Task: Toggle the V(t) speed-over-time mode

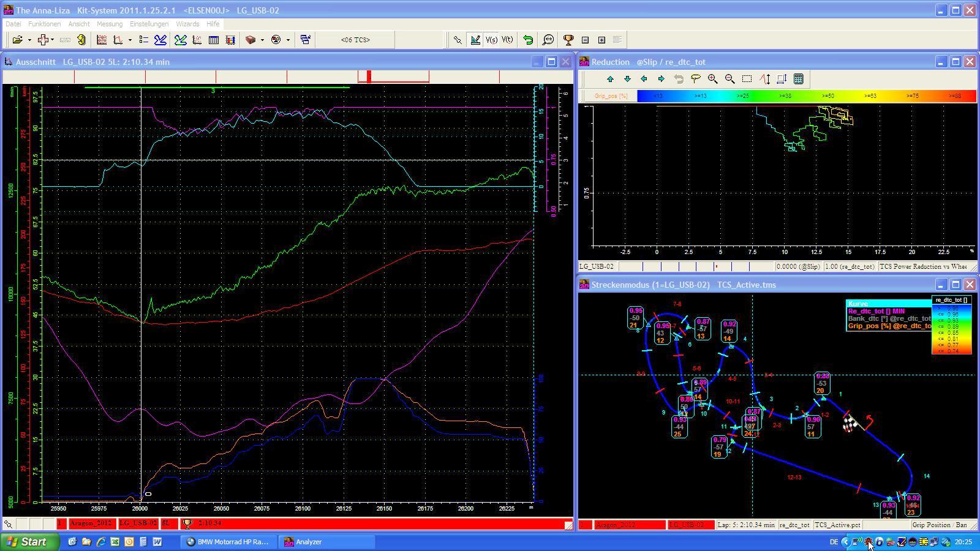Action: point(507,40)
